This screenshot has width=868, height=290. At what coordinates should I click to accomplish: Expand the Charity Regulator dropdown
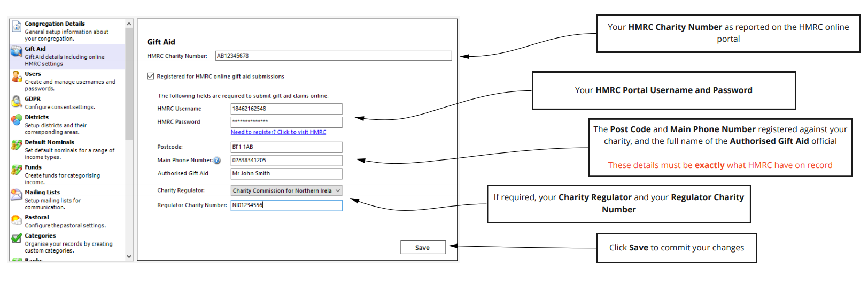point(286,190)
